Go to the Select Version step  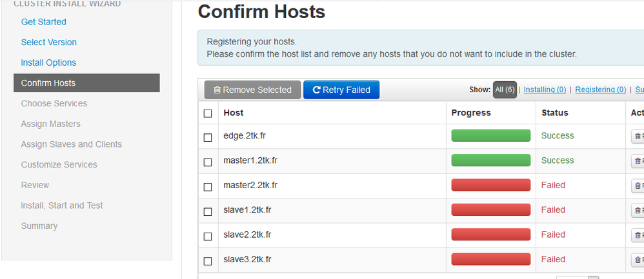click(x=48, y=43)
